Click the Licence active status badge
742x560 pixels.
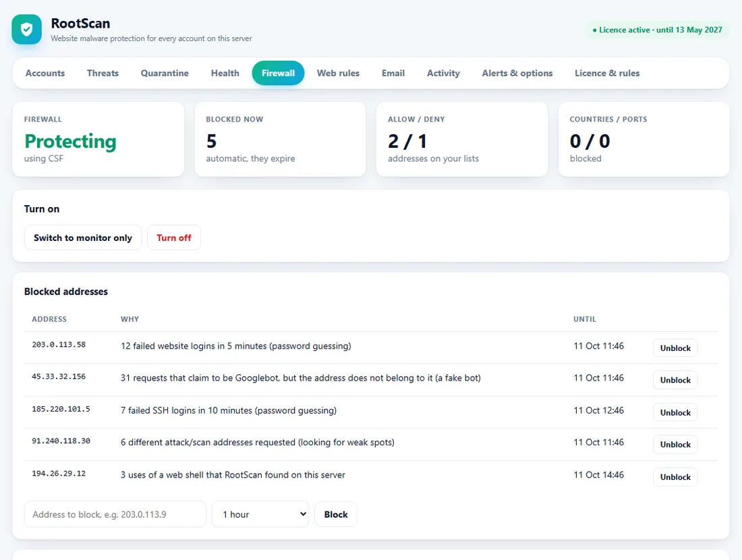pyautogui.click(x=657, y=30)
